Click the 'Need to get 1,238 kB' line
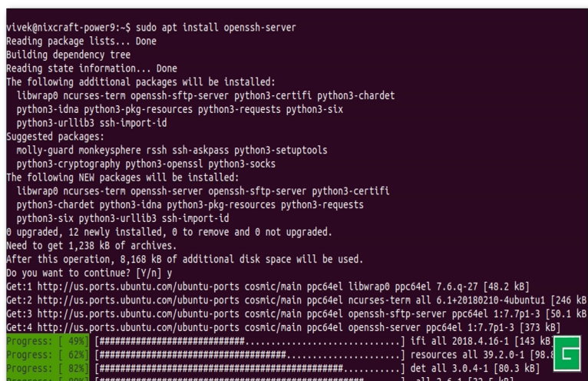 [x=94, y=246]
